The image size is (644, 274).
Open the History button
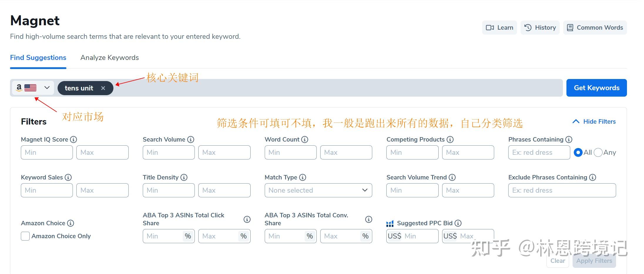point(540,28)
